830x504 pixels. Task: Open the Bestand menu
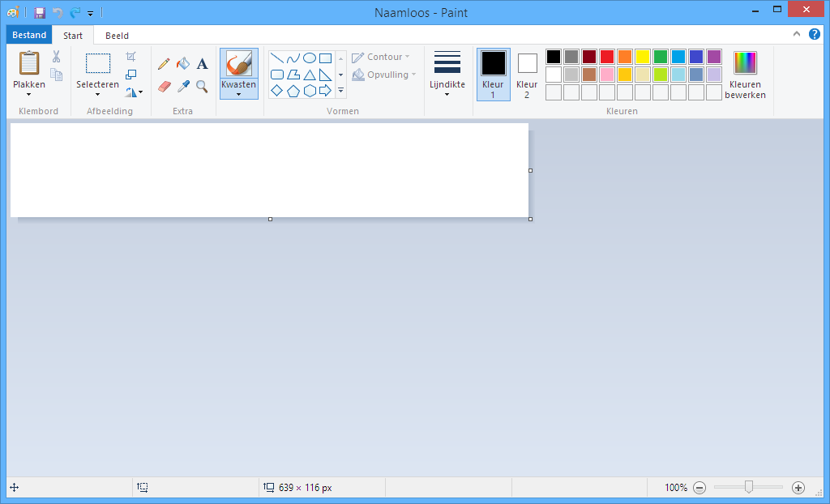(x=29, y=34)
